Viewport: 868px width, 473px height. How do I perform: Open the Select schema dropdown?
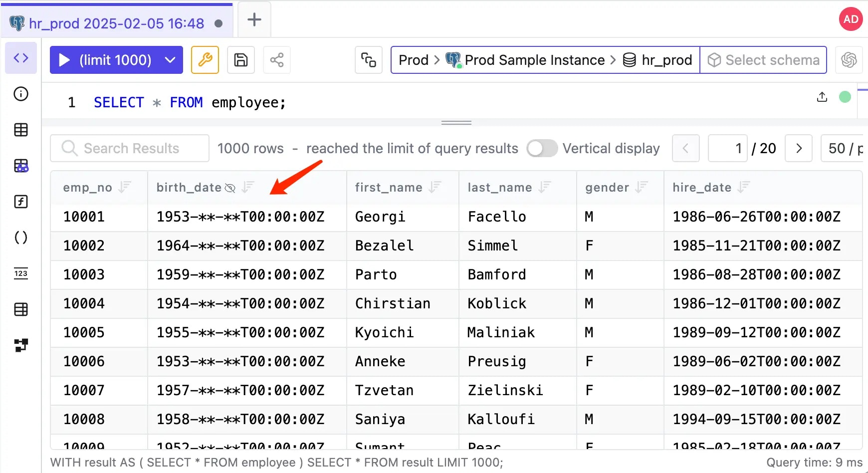click(x=763, y=60)
